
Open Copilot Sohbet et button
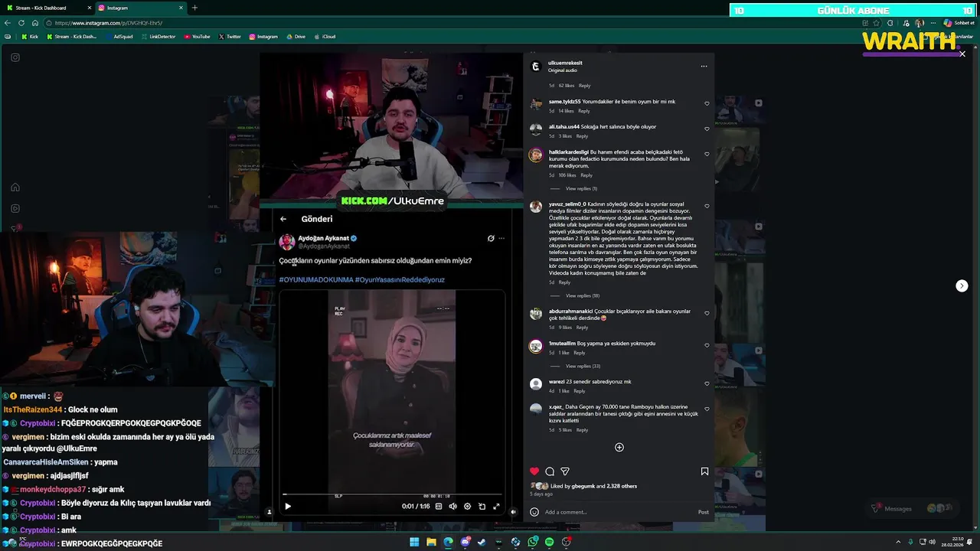[x=958, y=23]
